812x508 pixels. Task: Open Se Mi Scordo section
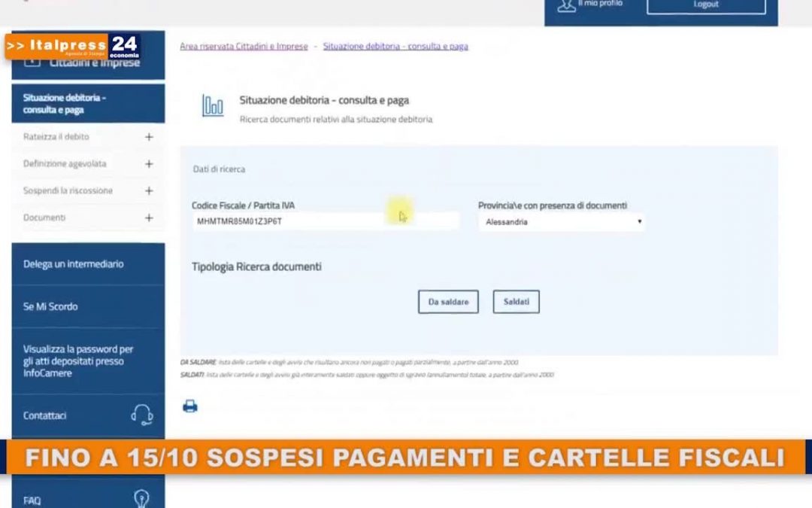pos(88,306)
